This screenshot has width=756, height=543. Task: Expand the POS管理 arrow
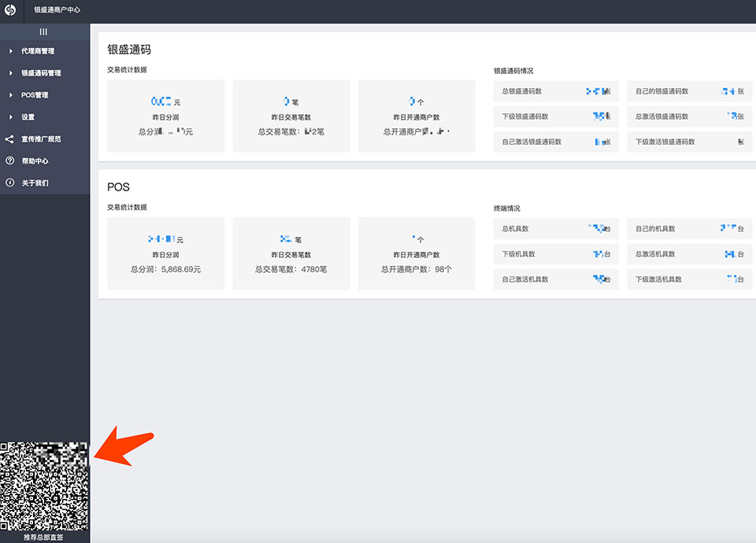coord(10,95)
